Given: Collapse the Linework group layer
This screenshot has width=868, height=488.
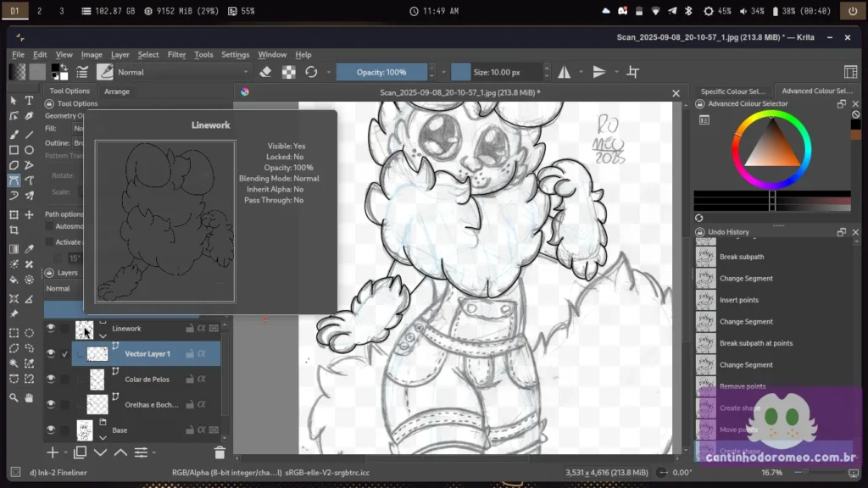Looking at the screenshot, I should [103, 335].
